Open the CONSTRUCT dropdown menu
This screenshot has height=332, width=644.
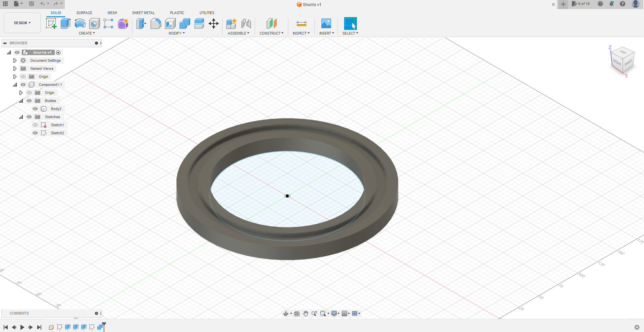271,33
